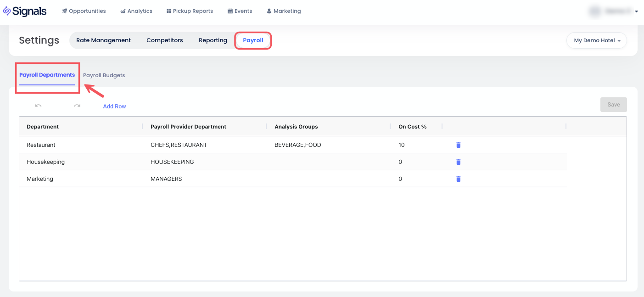Open the Events page

coord(240,11)
